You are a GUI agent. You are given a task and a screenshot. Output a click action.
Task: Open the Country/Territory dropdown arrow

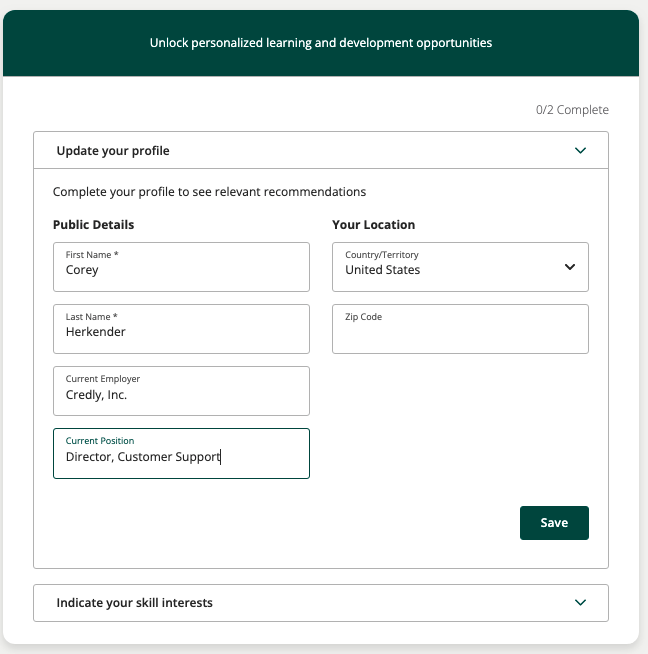pyautogui.click(x=570, y=267)
